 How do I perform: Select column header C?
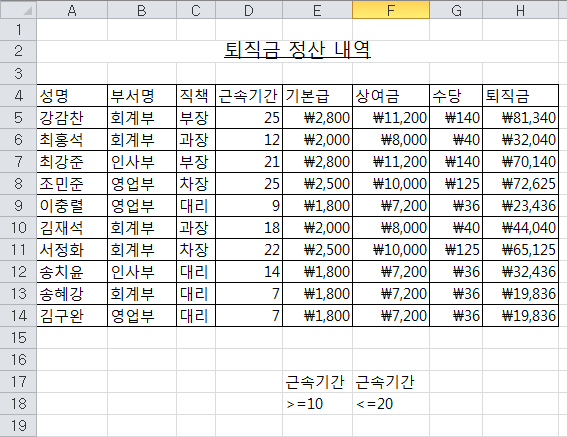point(196,10)
